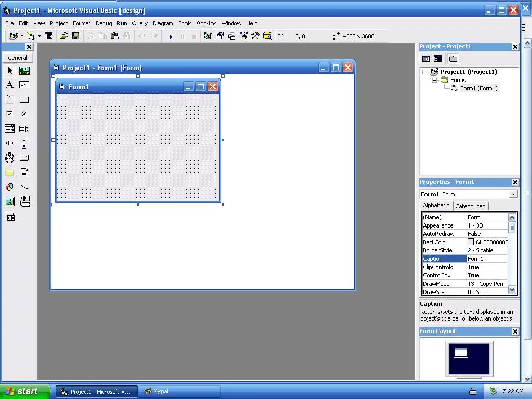Select the DirListBox folder tool
The image size is (532, 399).
tap(10, 172)
